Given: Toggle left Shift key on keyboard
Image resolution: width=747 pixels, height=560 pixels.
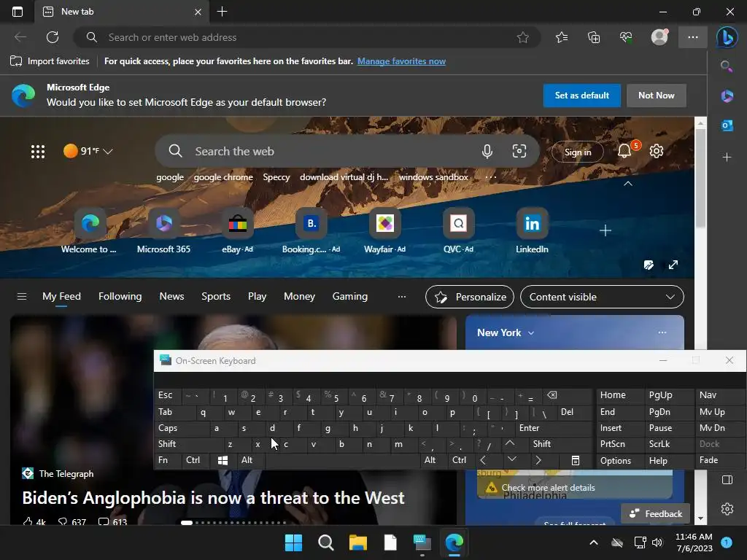Looking at the screenshot, I should [x=189, y=444].
